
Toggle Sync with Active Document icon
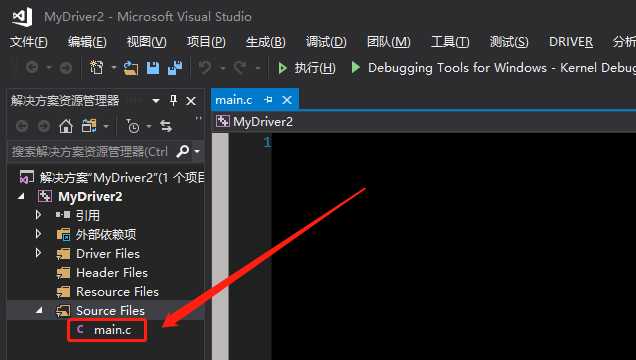(x=166, y=127)
